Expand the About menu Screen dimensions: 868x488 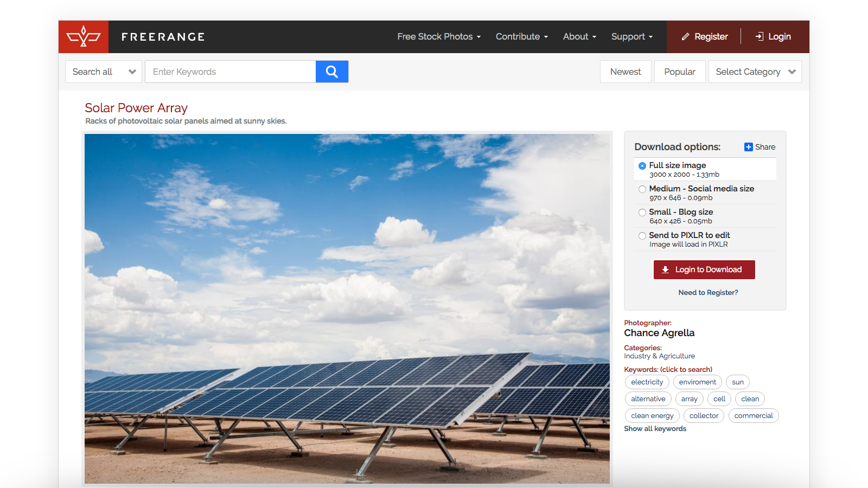(x=579, y=37)
